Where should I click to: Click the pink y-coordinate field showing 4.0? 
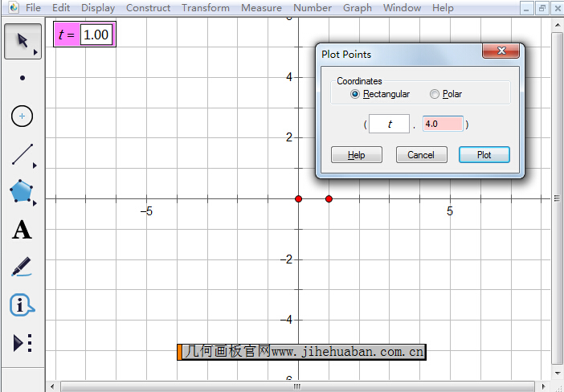443,125
